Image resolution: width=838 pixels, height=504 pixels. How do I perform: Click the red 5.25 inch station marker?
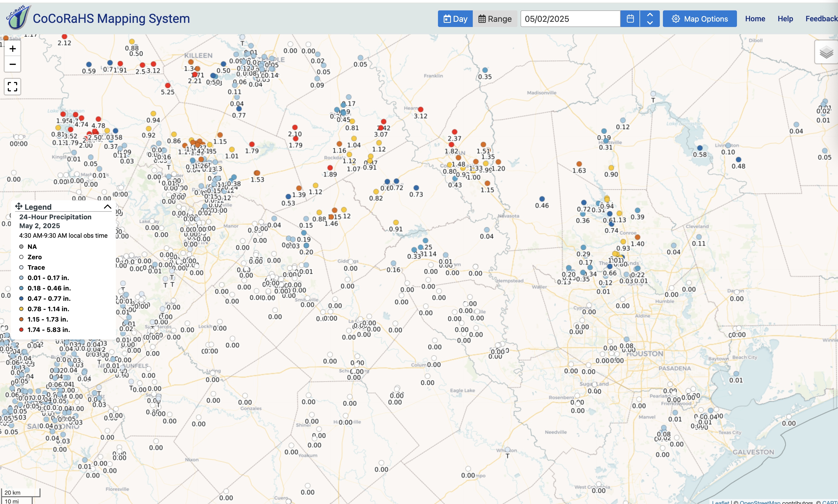168,85
